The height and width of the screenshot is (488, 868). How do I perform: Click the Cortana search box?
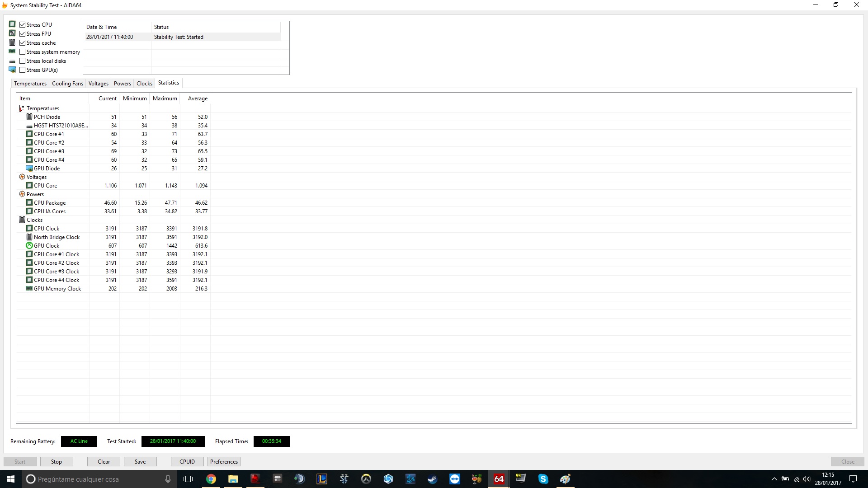click(x=99, y=479)
